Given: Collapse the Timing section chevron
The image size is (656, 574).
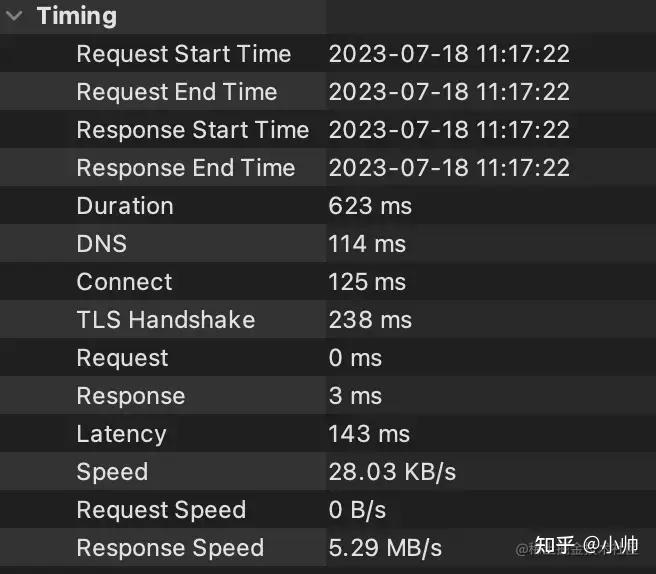Looking at the screenshot, I should (x=15, y=16).
